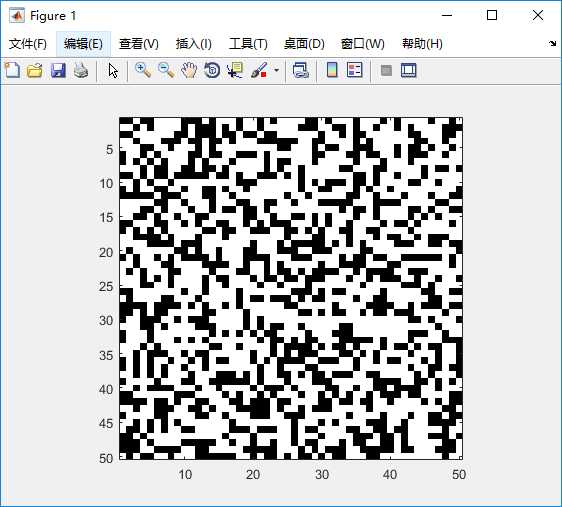The image size is (562, 507).
Task: Maximize the Figure 1 window
Action: tap(492, 15)
